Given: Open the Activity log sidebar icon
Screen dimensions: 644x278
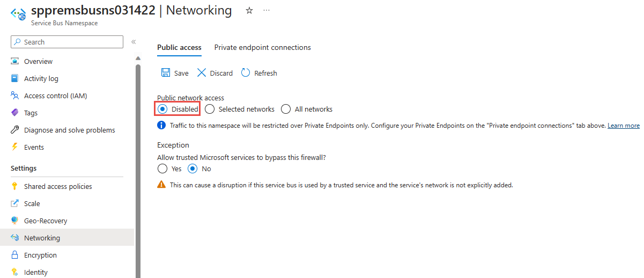Looking at the screenshot, I should tap(15, 78).
